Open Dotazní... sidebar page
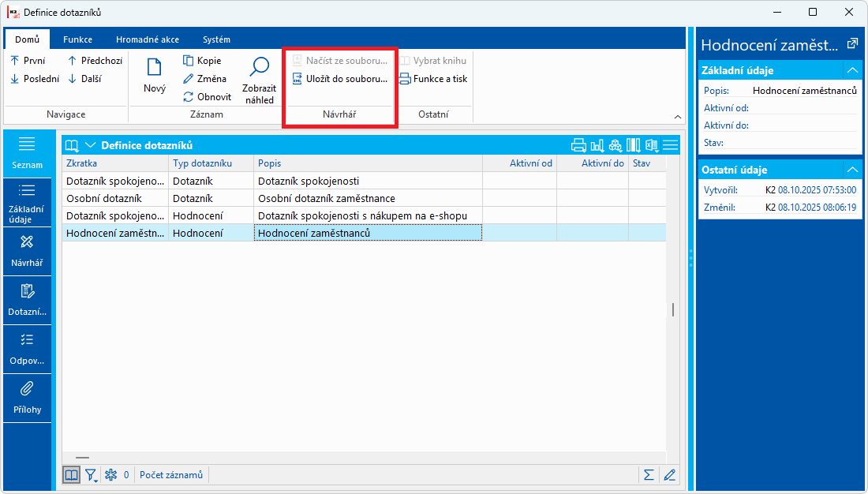This screenshot has height=494, width=868. tap(27, 300)
